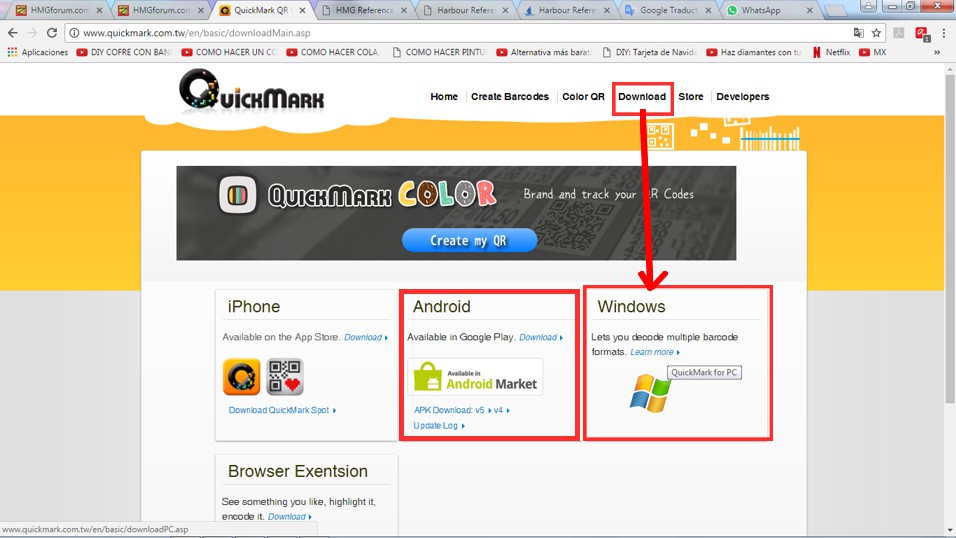Screen dimensions: 956x538
Task: Open the Store menu item
Action: click(691, 96)
